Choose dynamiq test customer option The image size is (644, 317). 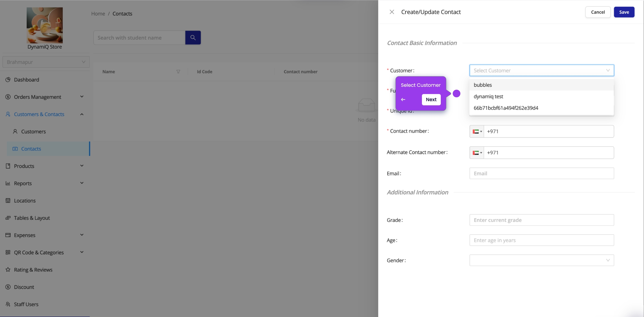(488, 96)
